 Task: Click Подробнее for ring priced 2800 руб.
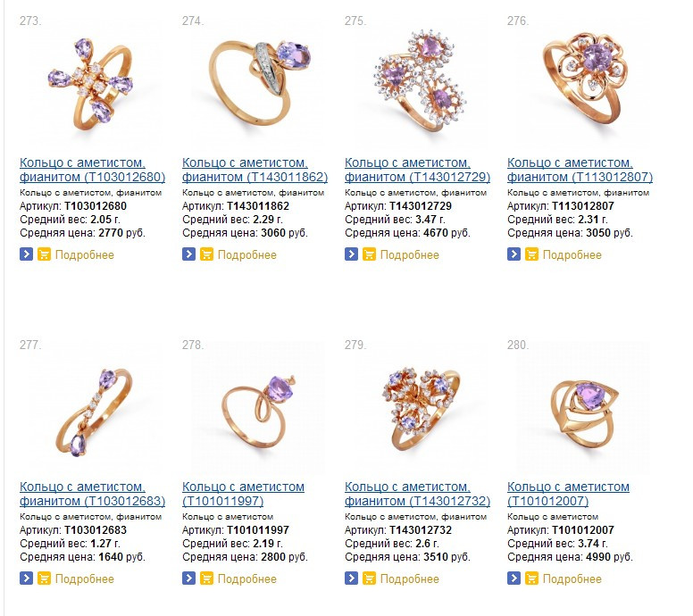[247, 579]
